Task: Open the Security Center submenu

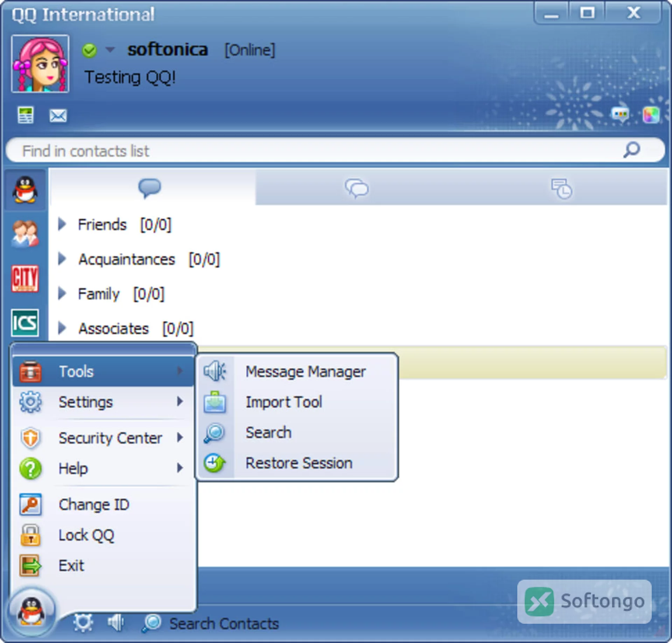Action: click(x=103, y=438)
